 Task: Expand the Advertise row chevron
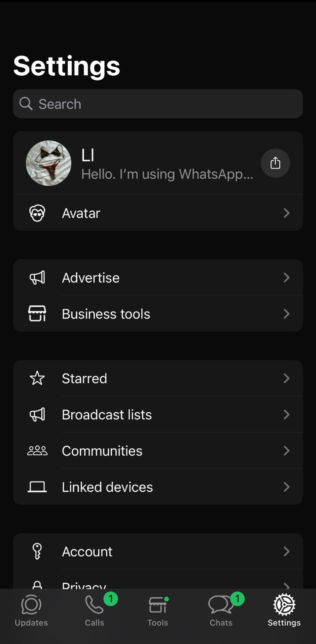[x=286, y=278]
